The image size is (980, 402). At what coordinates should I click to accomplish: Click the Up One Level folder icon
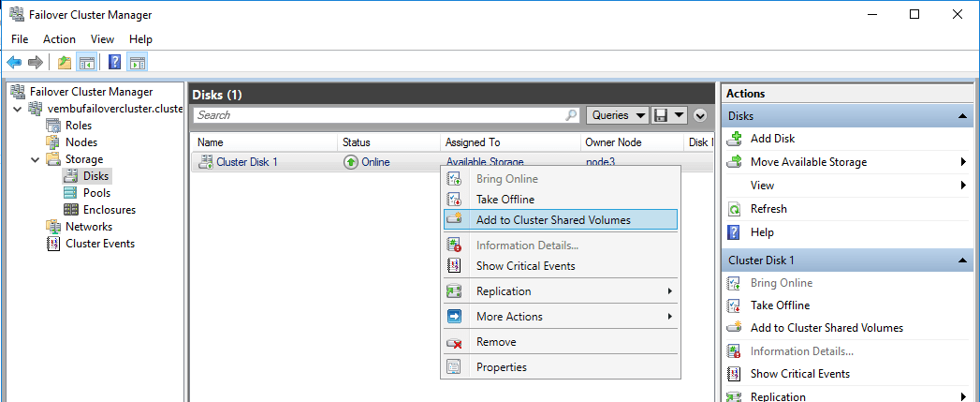click(64, 62)
